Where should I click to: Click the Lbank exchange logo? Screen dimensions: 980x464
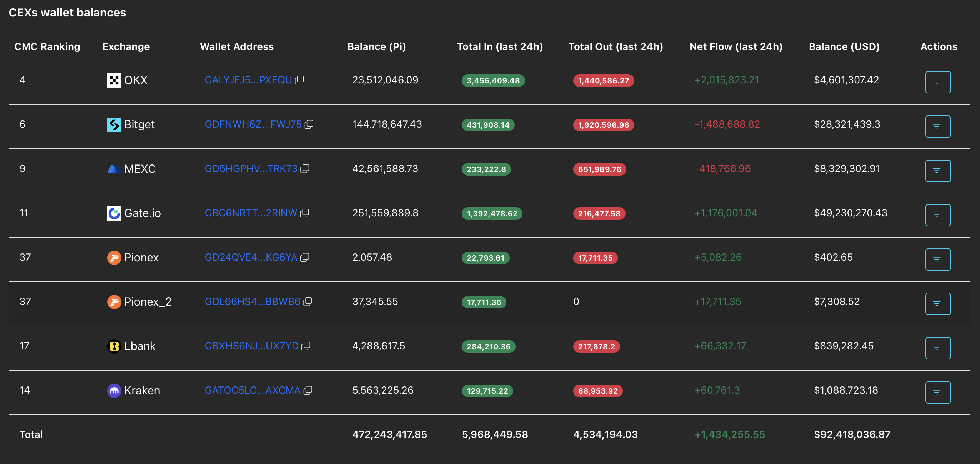point(114,346)
